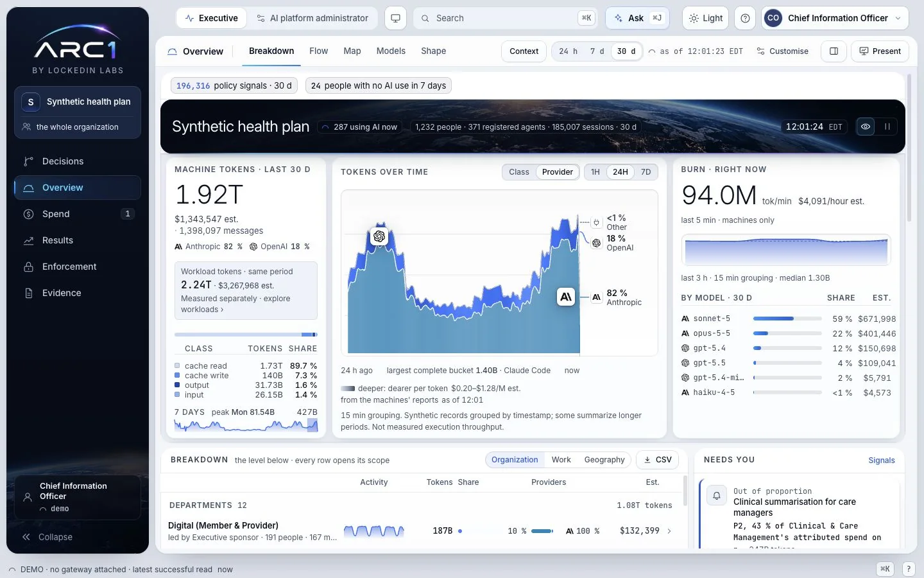Open the Shape tab

tap(434, 51)
